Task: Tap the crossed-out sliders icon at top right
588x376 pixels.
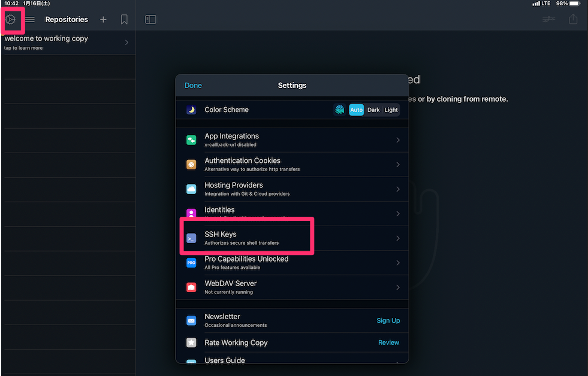Action: [x=548, y=19]
